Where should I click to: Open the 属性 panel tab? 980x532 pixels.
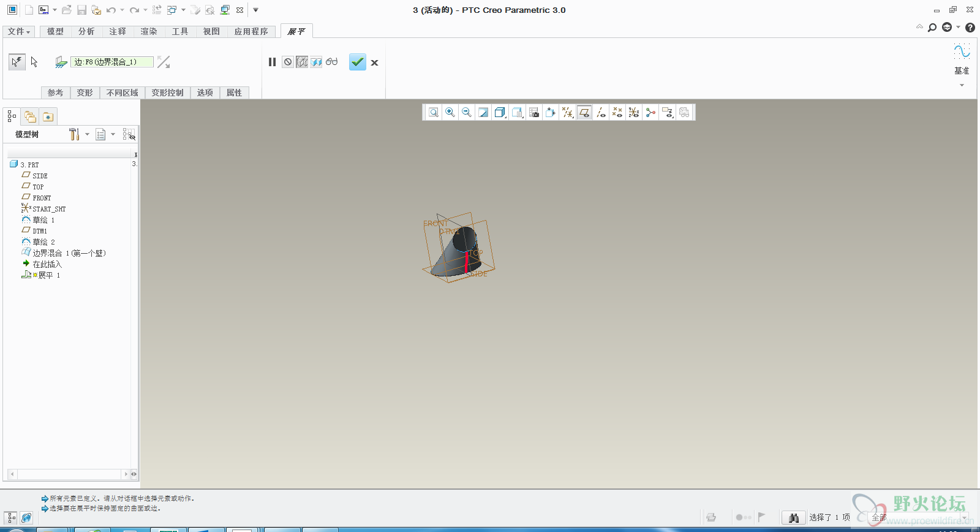(x=235, y=93)
